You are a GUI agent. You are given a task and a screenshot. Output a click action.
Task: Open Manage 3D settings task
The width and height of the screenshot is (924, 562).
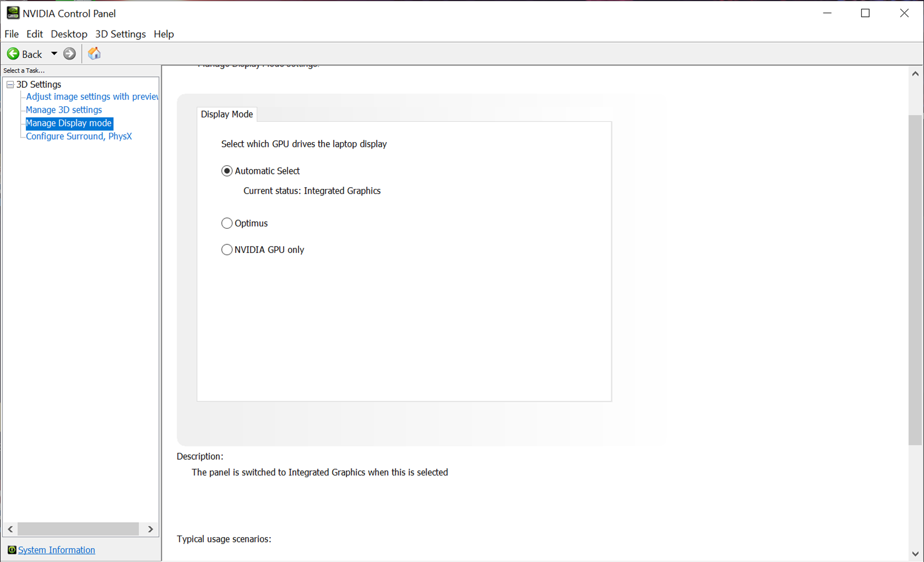point(64,110)
